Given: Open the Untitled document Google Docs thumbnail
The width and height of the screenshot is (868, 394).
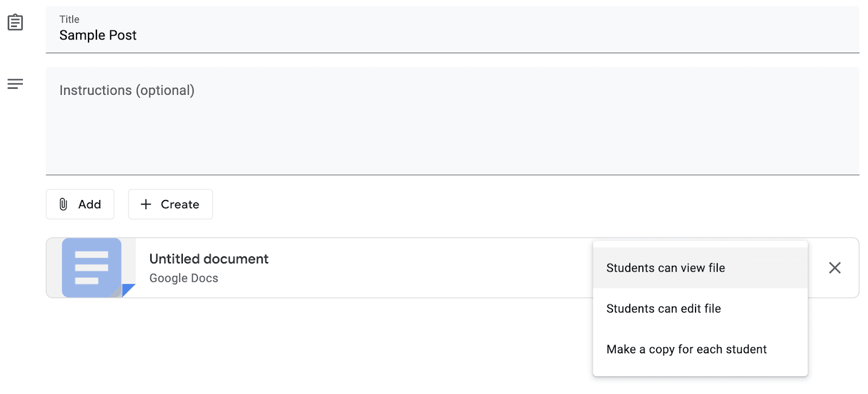Looking at the screenshot, I should pos(91,268).
